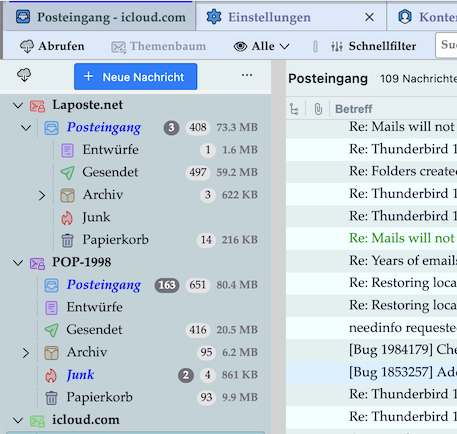Click the POP-1998 Posteingang inbox icon
The width and height of the screenshot is (457, 434).
coord(51,285)
